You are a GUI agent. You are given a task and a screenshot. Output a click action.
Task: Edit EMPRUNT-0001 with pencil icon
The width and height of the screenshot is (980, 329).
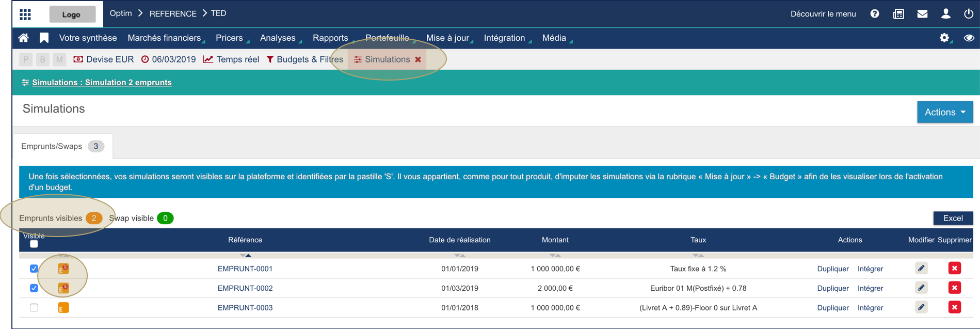(x=921, y=268)
